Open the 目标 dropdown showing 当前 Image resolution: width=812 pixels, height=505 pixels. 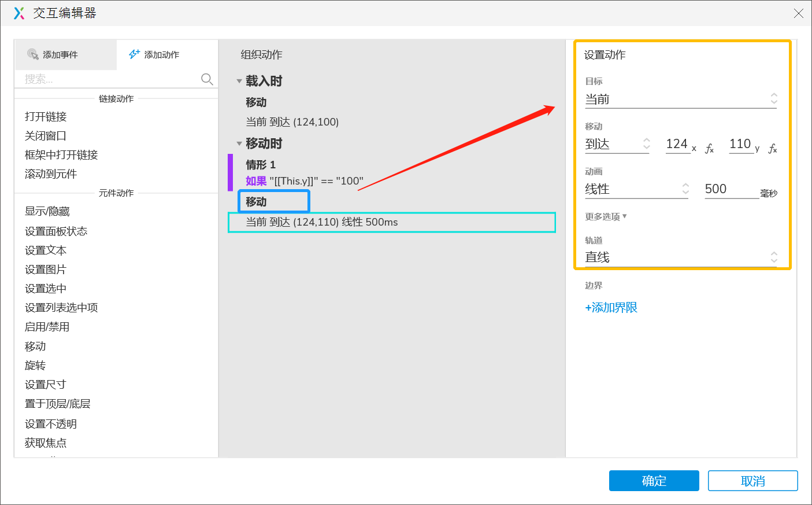point(681,99)
